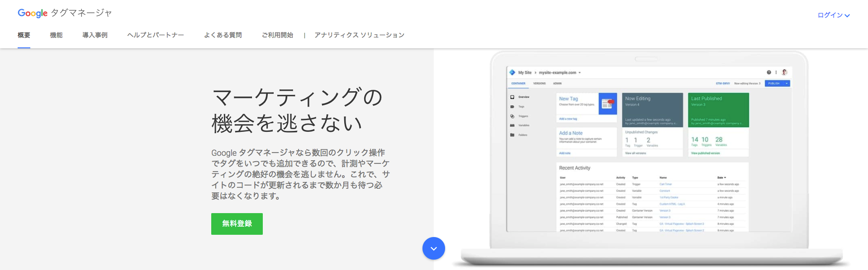Click the green 無料登録 button
This screenshot has height=270, width=868.
237,224
